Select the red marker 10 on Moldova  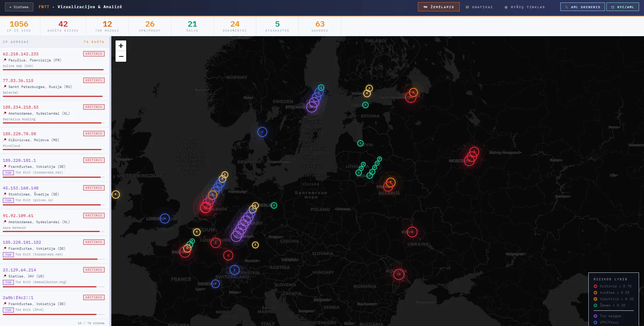click(x=399, y=274)
